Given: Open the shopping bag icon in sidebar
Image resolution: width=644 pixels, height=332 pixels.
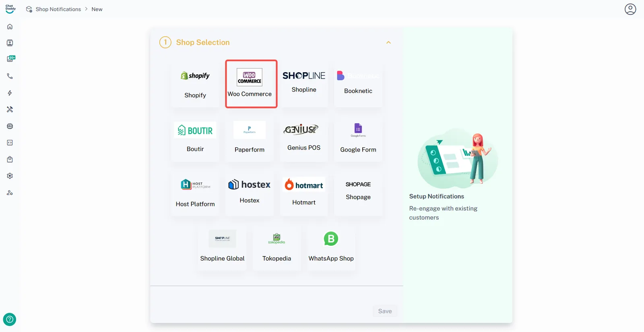Looking at the screenshot, I should tap(10, 160).
